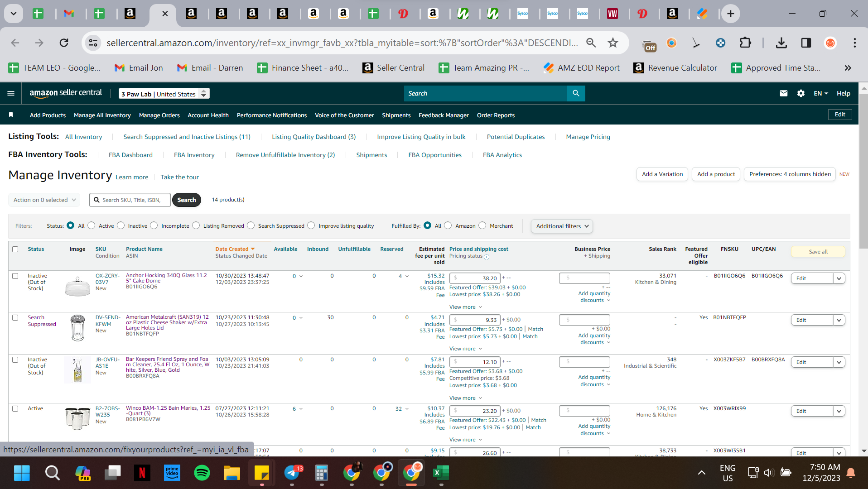Open the EN language dropdown
This screenshot has height=489, width=868.
click(820, 93)
